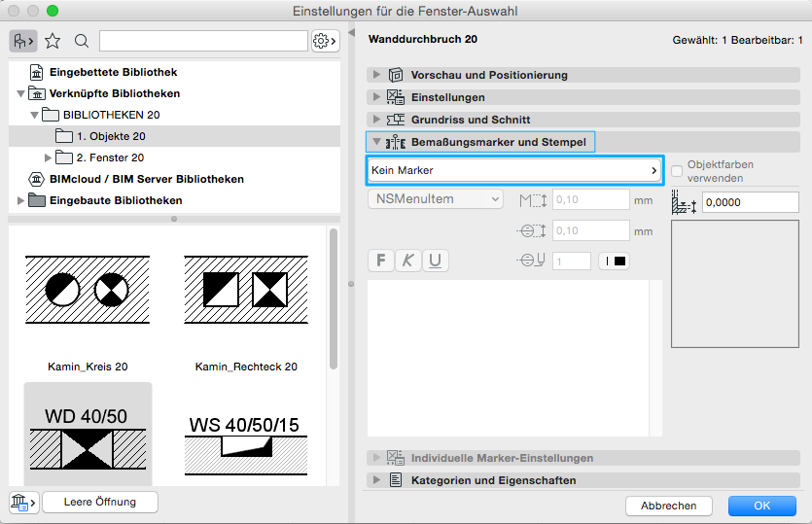Toggle the underline U text style
The image size is (812, 524).
(435, 261)
